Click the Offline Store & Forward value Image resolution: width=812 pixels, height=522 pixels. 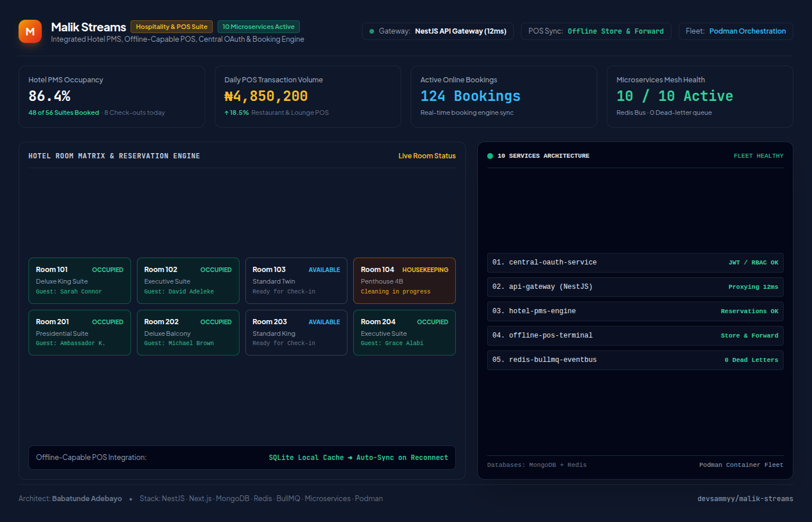pyautogui.click(x=615, y=31)
